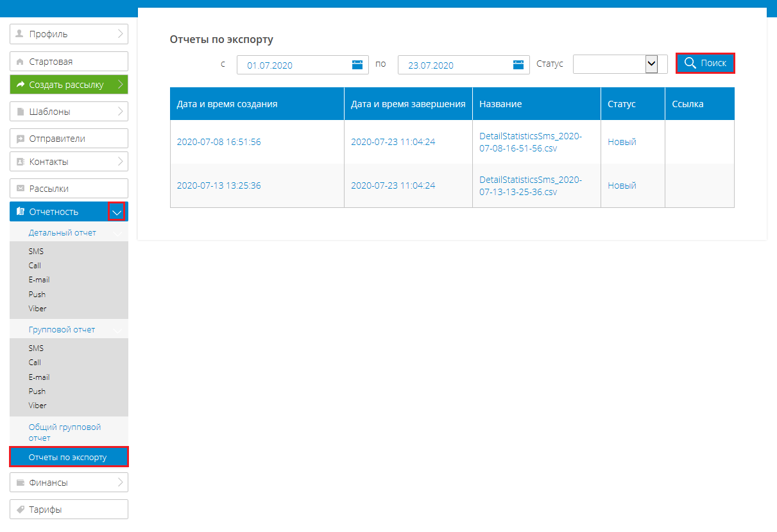
Task: Collapse the Групповой отчет chevron
Action: 117,330
